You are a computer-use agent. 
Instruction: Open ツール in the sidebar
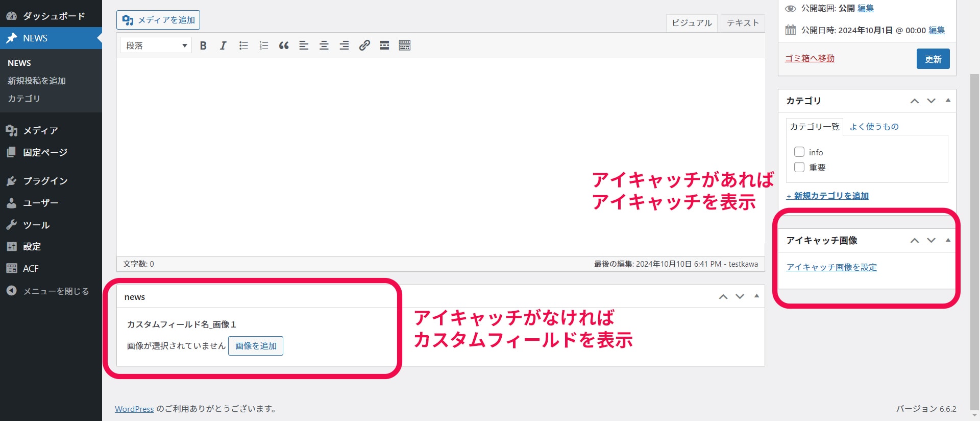coord(51,225)
